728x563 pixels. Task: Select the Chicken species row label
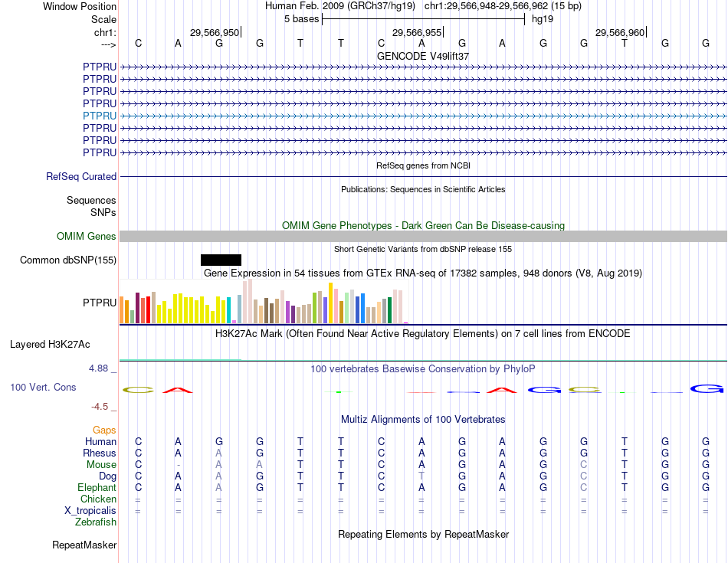pyautogui.click(x=98, y=499)
